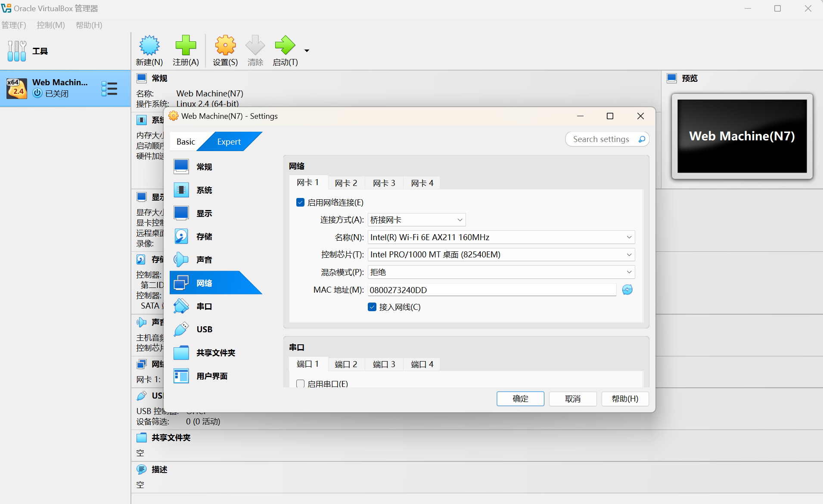Select USB settings category
Viewport: 823px width, 504px height.
click(x=215, y=329)
